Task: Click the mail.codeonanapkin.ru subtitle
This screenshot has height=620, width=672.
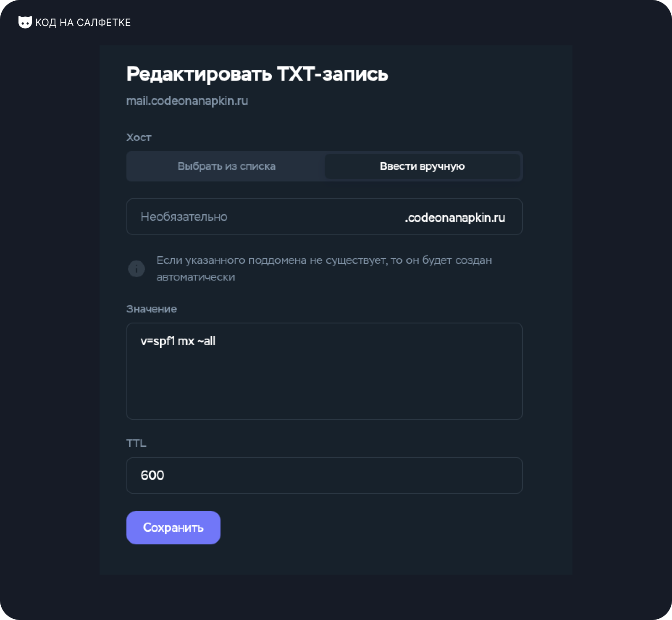Action: point(187,101)
